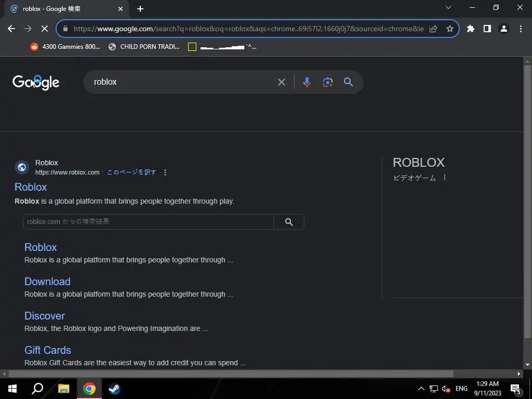532x399 pixels.
Task: Stop the page from loading
Action: coord(45,29)
